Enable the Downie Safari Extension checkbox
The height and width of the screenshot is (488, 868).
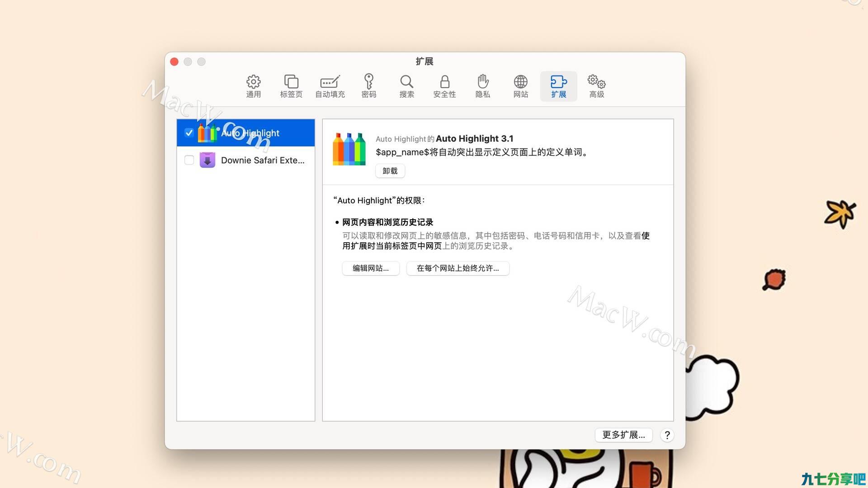189,160
